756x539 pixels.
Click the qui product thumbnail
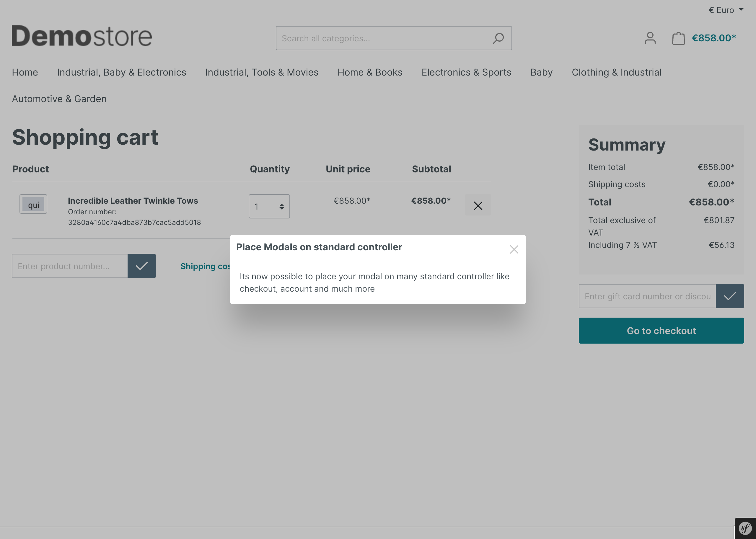point(33,204)
